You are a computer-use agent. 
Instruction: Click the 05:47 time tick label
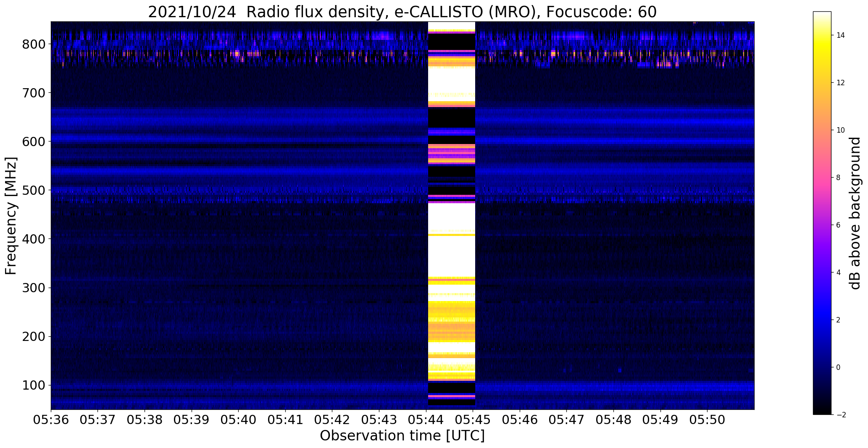(x=567, y=420)
